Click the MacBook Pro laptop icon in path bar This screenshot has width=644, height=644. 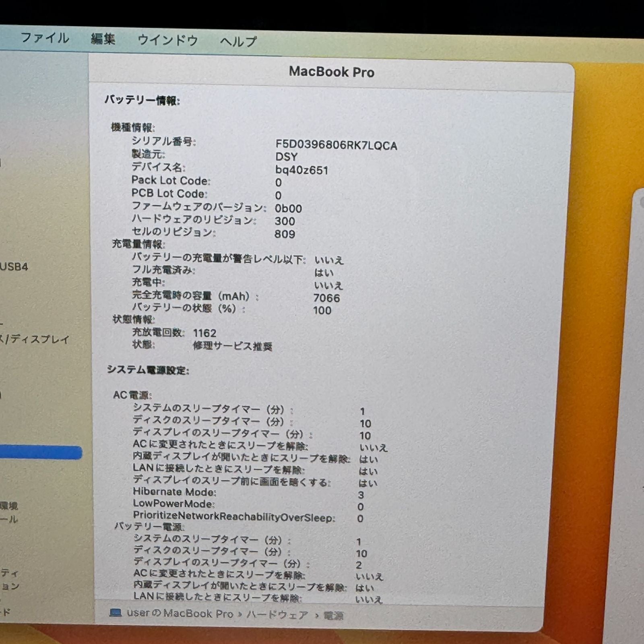point(116,613)
